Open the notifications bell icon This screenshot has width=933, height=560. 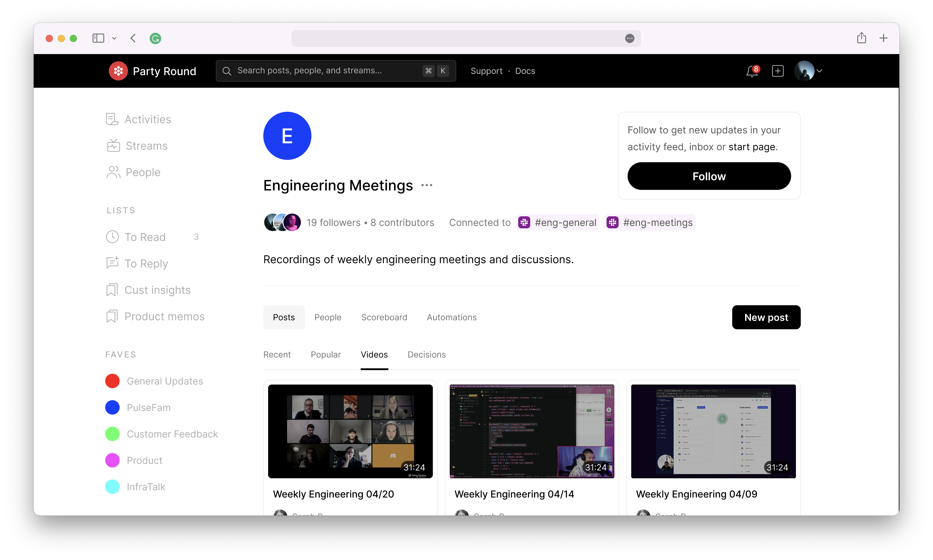[x=751, y=71]
